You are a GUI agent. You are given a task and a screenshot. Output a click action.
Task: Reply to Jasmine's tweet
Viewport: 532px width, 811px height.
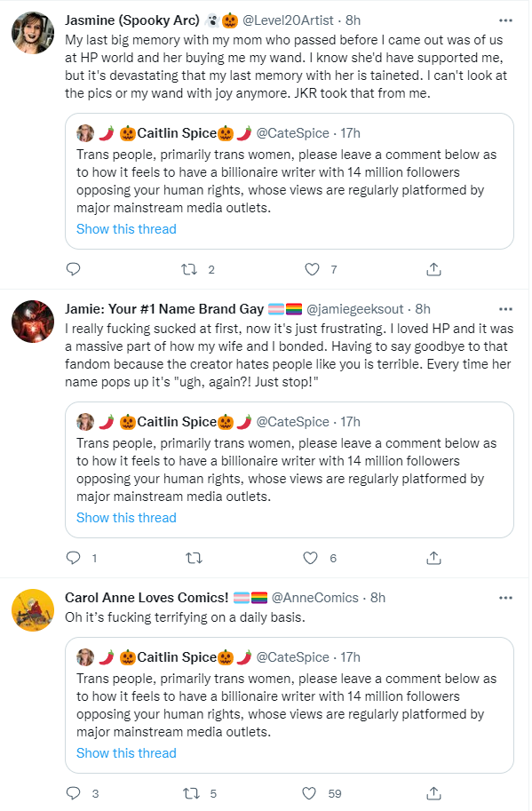tap(74, 270)
